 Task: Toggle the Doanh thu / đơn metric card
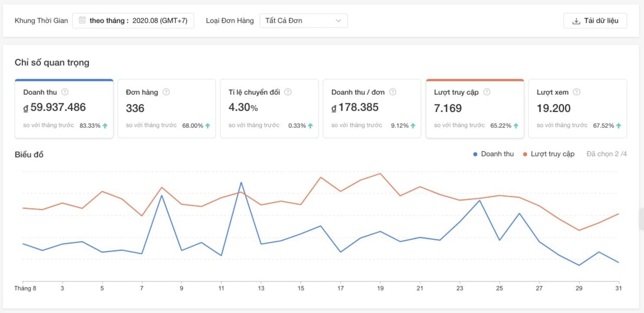[372, 109]
